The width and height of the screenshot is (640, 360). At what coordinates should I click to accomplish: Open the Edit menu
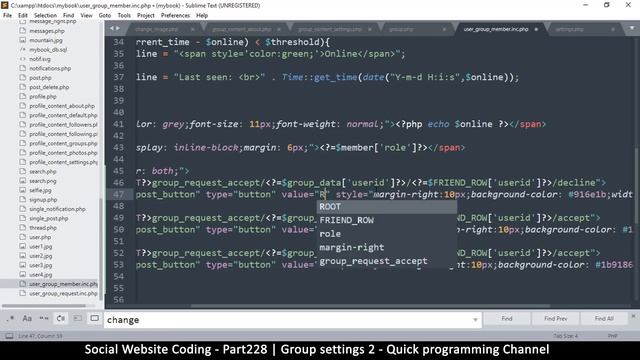coord(22,16)
